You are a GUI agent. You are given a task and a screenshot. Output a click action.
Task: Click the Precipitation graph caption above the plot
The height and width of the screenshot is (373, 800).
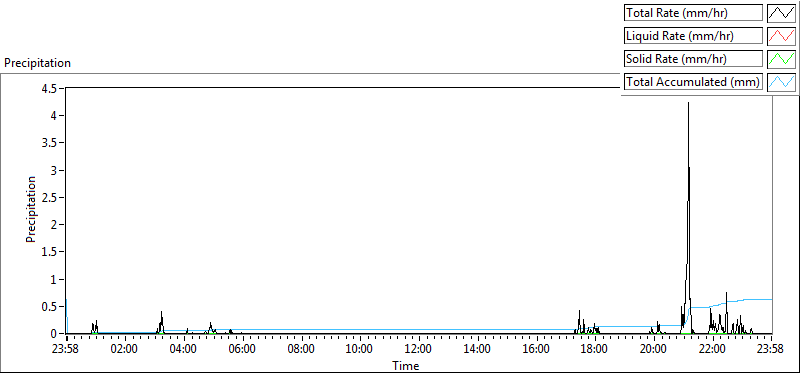click(37, 63)
